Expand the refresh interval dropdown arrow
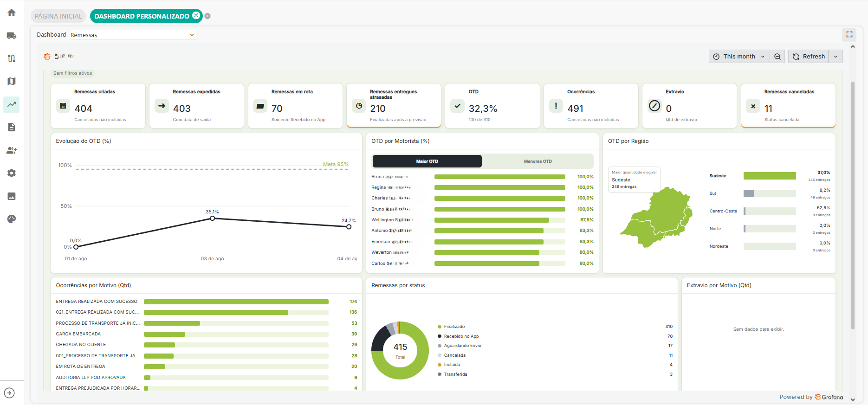This screenshot has width=868, height=405. tap(836, 57)
